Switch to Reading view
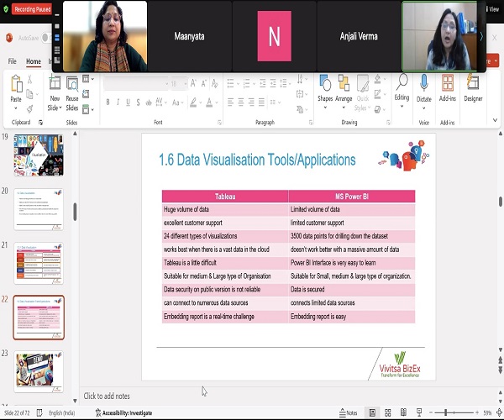 tap(403, 412)
